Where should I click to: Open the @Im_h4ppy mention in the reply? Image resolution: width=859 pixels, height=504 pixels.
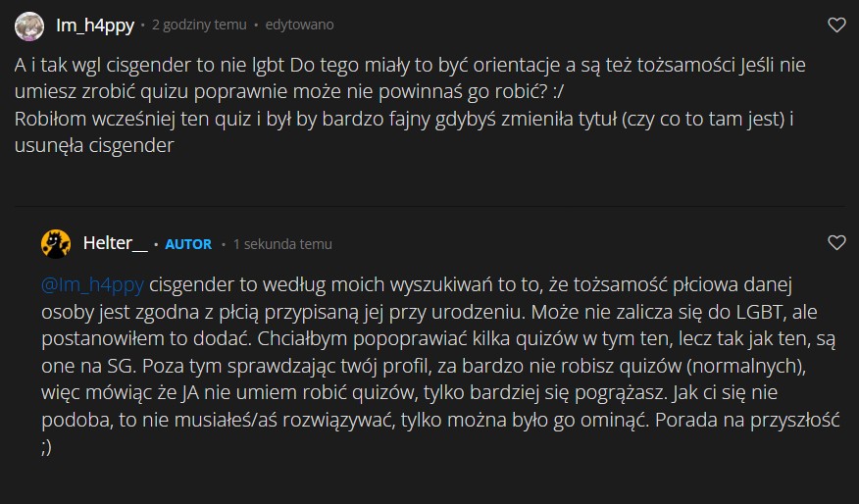(x=93, y=284)
